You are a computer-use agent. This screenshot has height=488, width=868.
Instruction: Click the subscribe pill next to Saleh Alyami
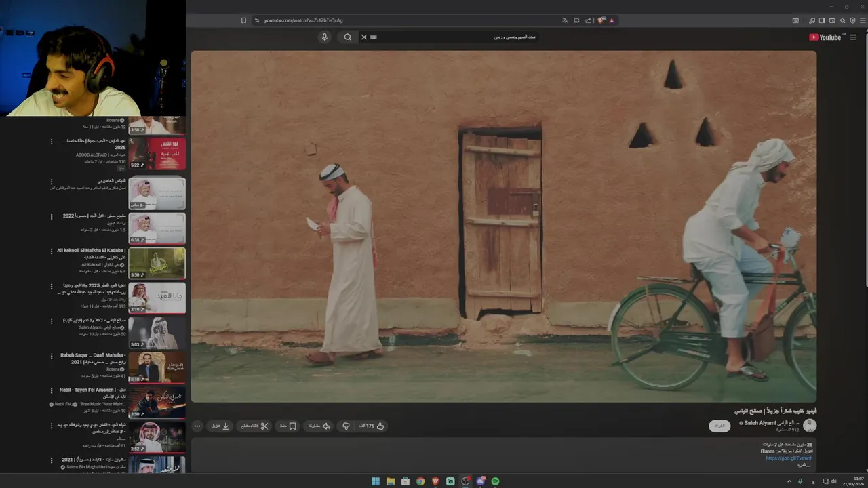tap(719, 426)
